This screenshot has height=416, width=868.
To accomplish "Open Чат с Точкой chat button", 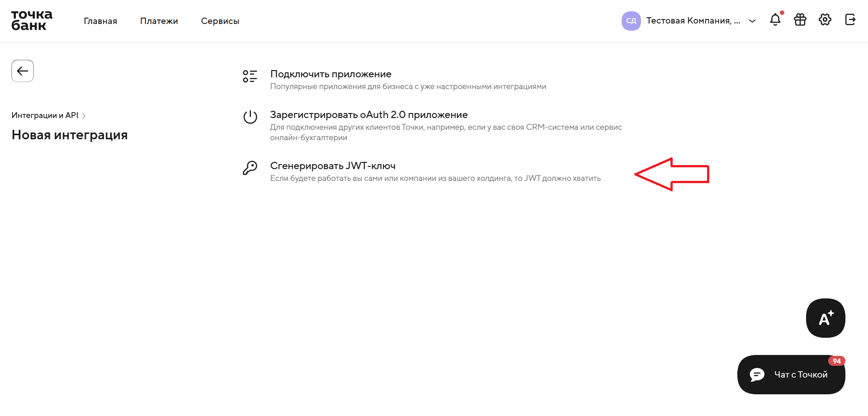I will [791, 374].
